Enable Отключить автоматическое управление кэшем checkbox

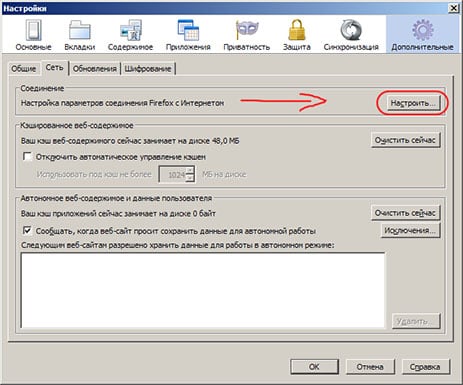[x=27, y=156]
